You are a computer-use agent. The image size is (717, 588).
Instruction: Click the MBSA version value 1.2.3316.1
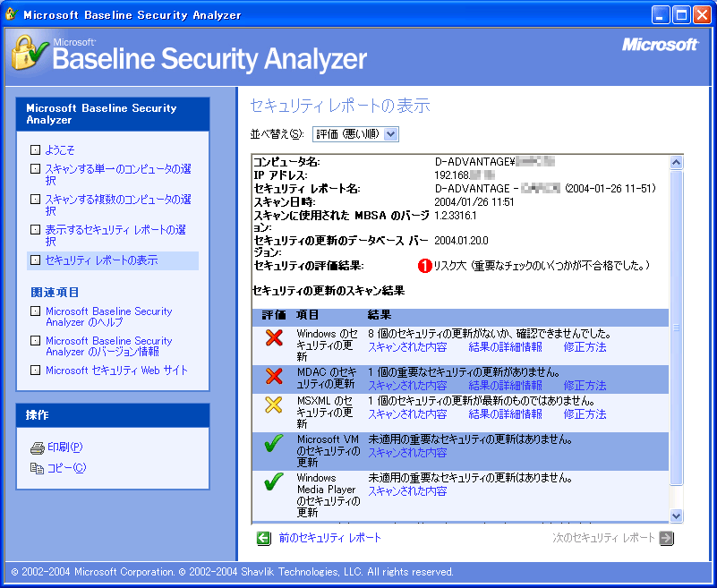(x=456, y=216)
